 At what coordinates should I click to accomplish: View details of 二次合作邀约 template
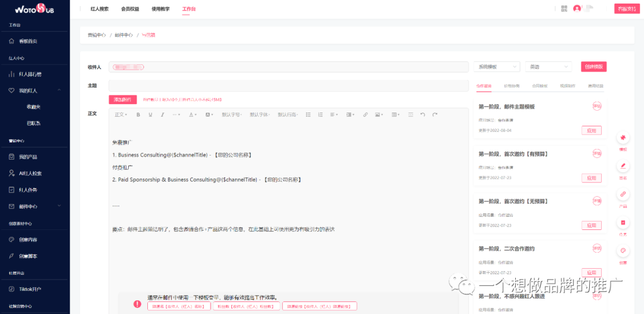tap(596, 248)
